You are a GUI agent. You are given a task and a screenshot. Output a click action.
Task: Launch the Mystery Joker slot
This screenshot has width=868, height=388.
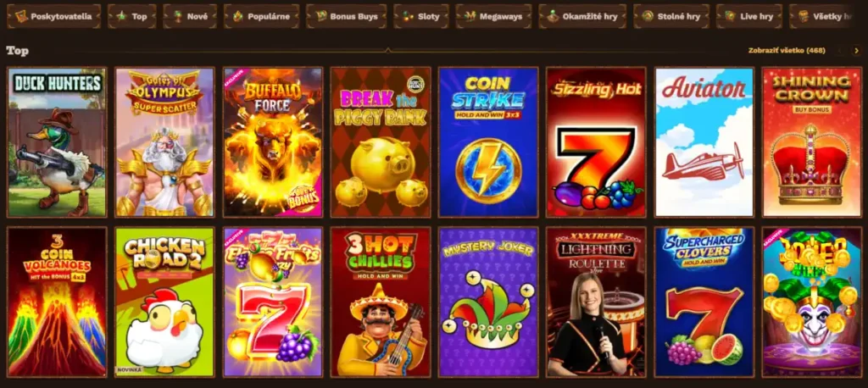coord(488,302)
